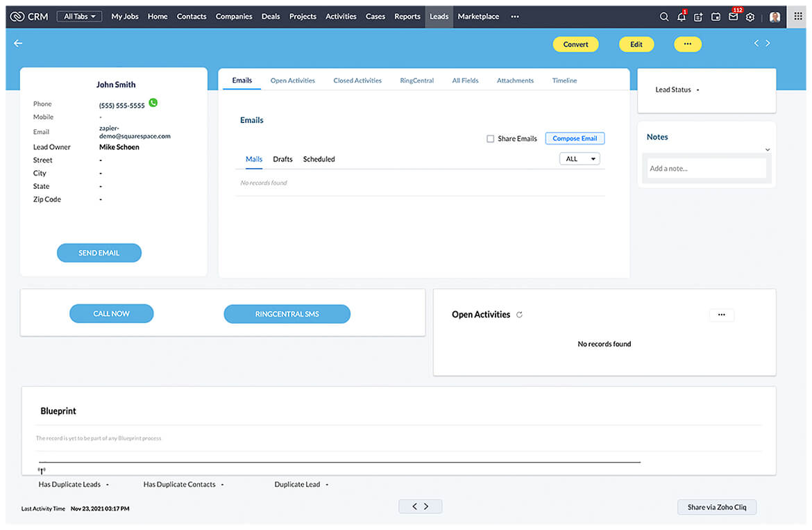Open the All Tabs dropdown

pos(79,17)
